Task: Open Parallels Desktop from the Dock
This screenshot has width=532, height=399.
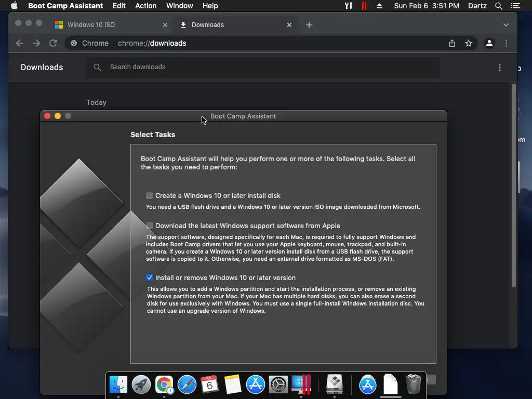Action: [301, 384]
